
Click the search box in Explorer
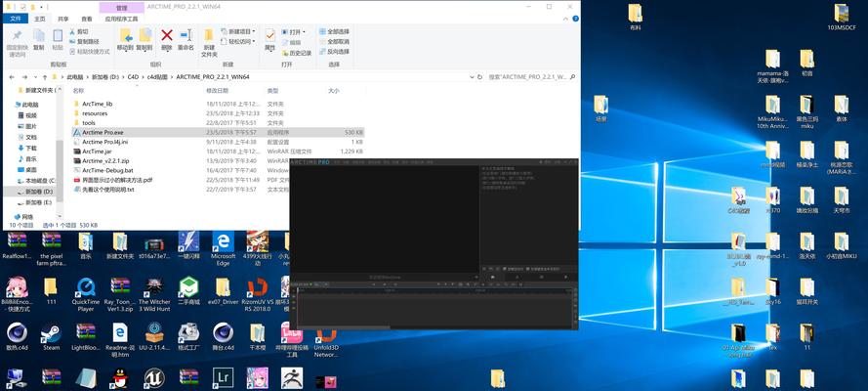[530, 77]
